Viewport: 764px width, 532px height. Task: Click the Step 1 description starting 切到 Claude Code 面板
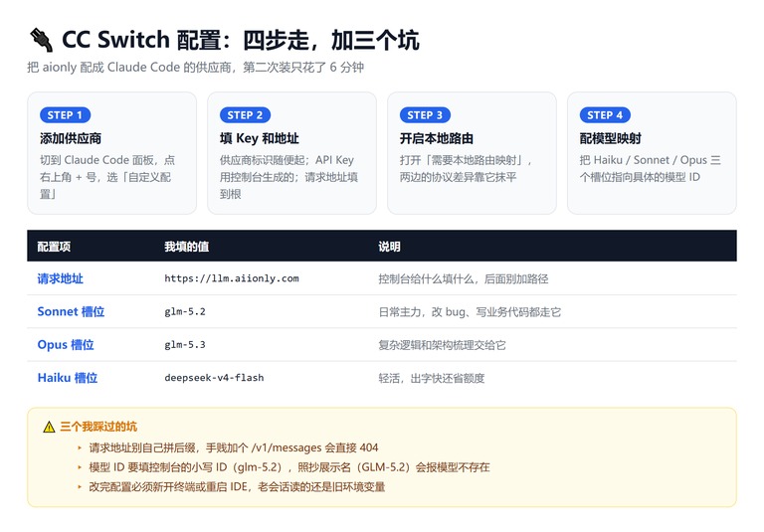click(x=107, y=177)
